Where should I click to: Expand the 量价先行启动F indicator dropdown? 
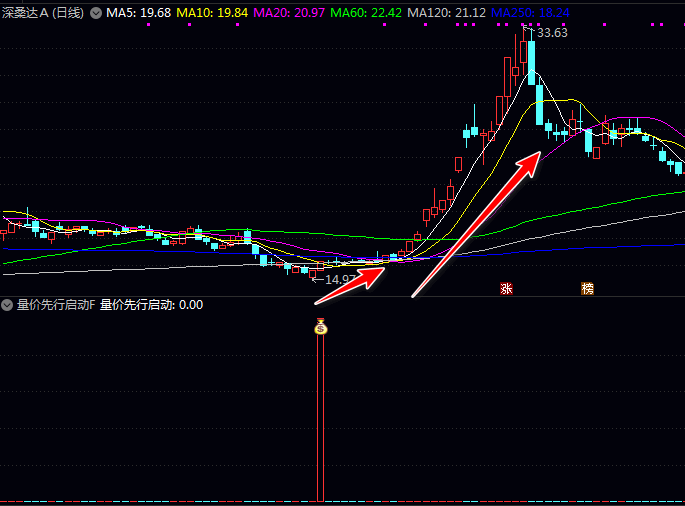7,305
